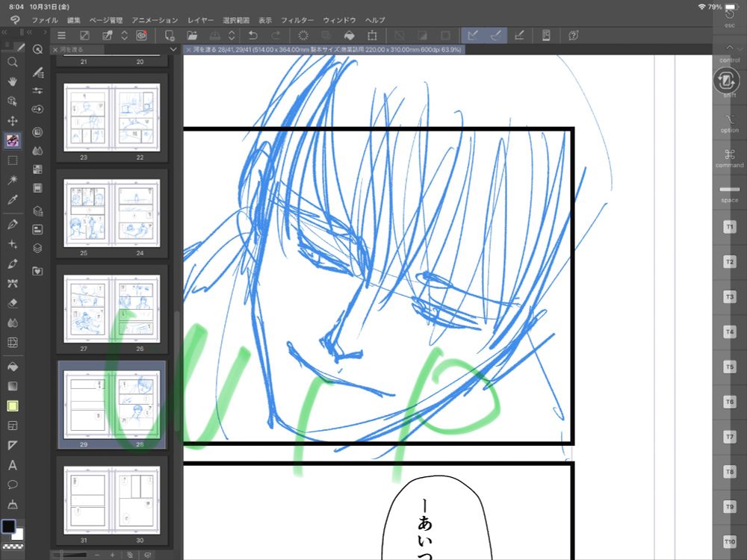Collapse the tool palette with leftmost double arrow
The image size is (747, 560).
(4, 32)
